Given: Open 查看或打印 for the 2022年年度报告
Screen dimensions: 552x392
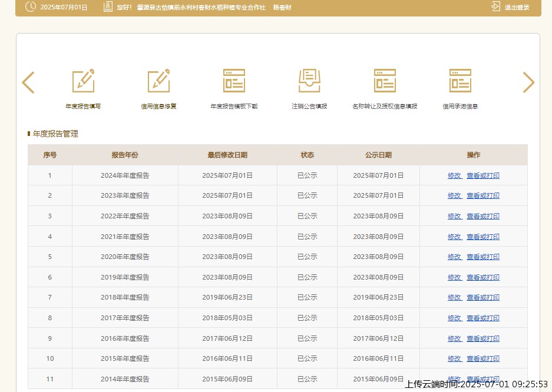Looking at the screenshot, I should pyautogui.click(x=483, y=216).
